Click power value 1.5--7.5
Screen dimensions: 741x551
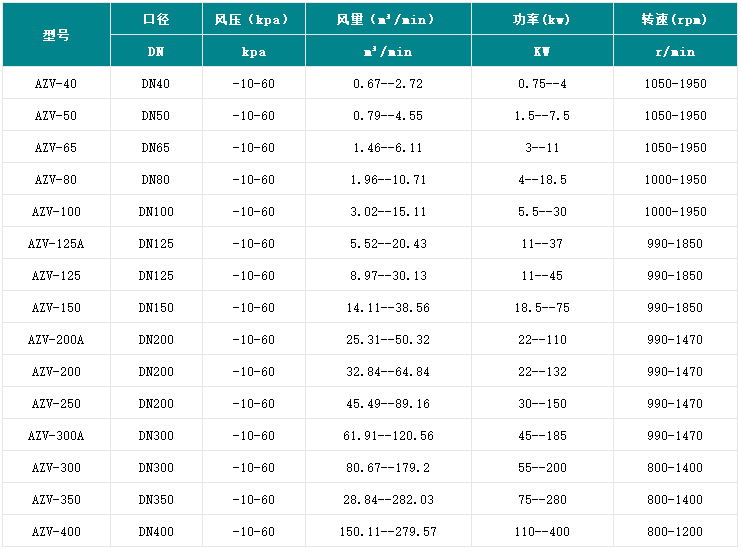543,116
